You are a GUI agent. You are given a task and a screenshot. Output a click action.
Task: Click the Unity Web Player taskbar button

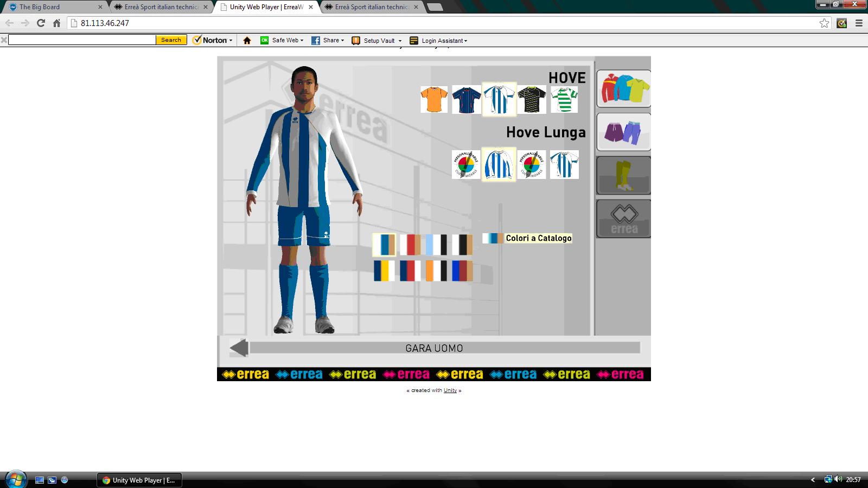(139, 480)
